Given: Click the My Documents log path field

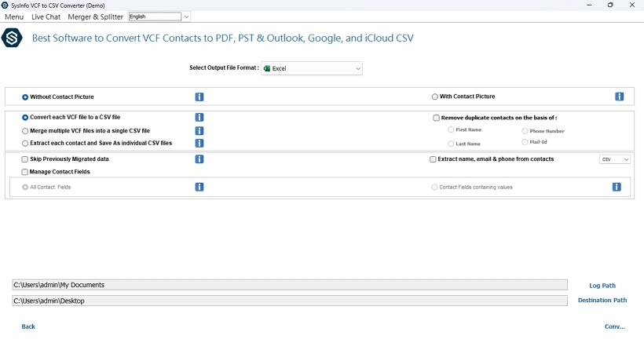Looking at the screenshot, I should click(290, 285).
